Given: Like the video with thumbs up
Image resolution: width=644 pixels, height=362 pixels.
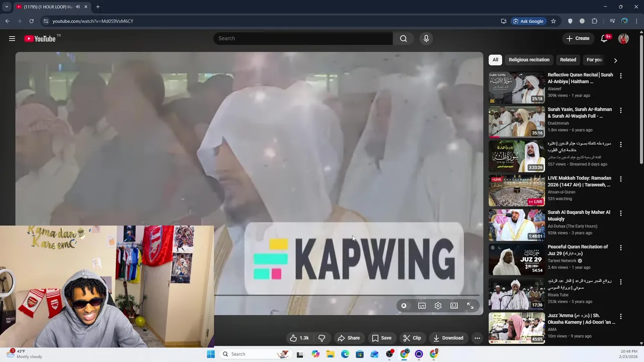Looking at the screenshot, I should pyautogui.click(x=299, y=338).
